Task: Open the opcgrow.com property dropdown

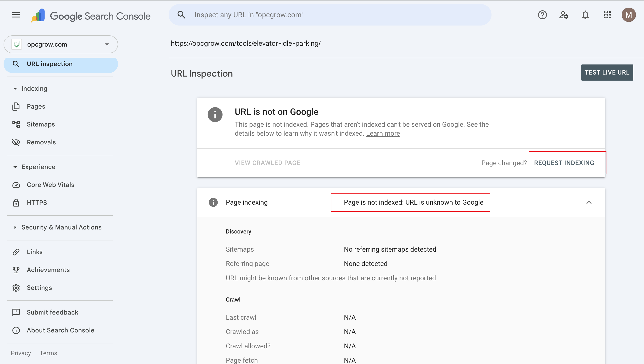Action: (61, 44)
